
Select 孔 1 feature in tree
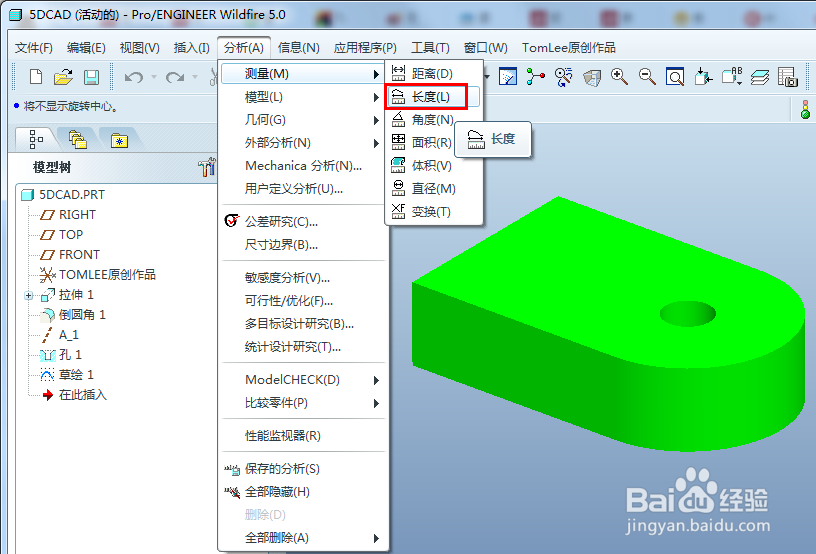pos(60,355)
